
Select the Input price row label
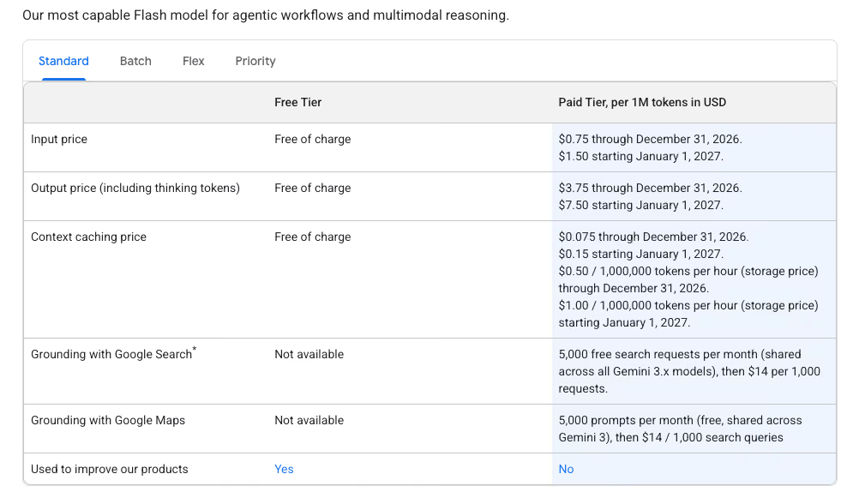coord(59,139)
